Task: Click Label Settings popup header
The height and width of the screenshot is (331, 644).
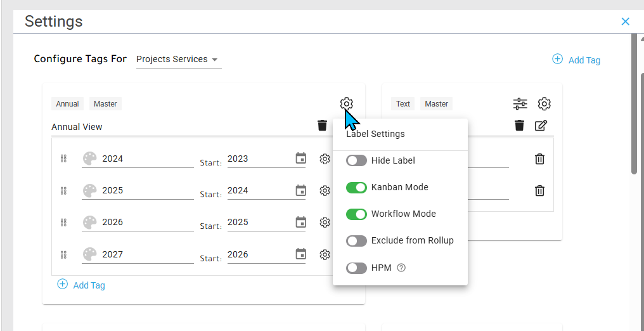Action: (375, 134)
